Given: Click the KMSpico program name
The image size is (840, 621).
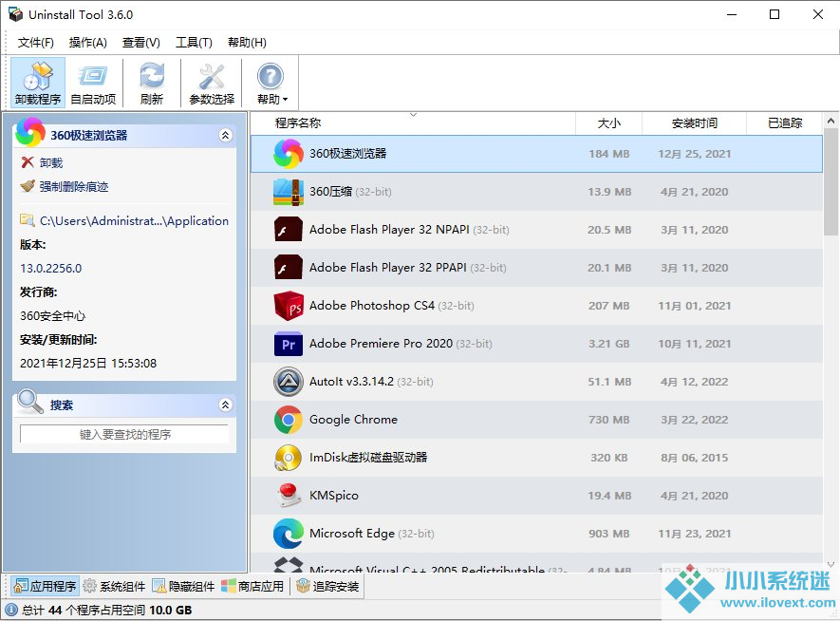Looking at the screenshot, I should (334, 496).
